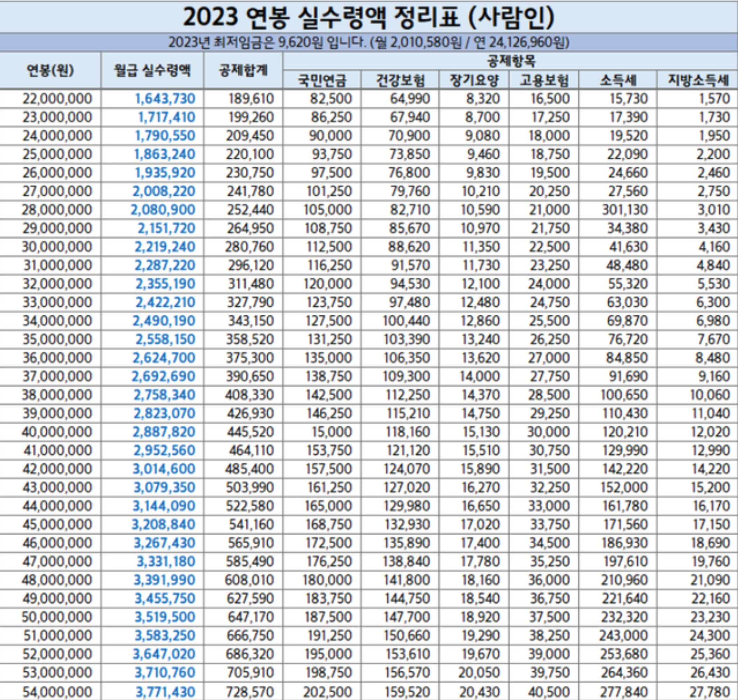Select the 50,000,000 salary cell
This screenshot has height=700, width=738.
(57, 617)
